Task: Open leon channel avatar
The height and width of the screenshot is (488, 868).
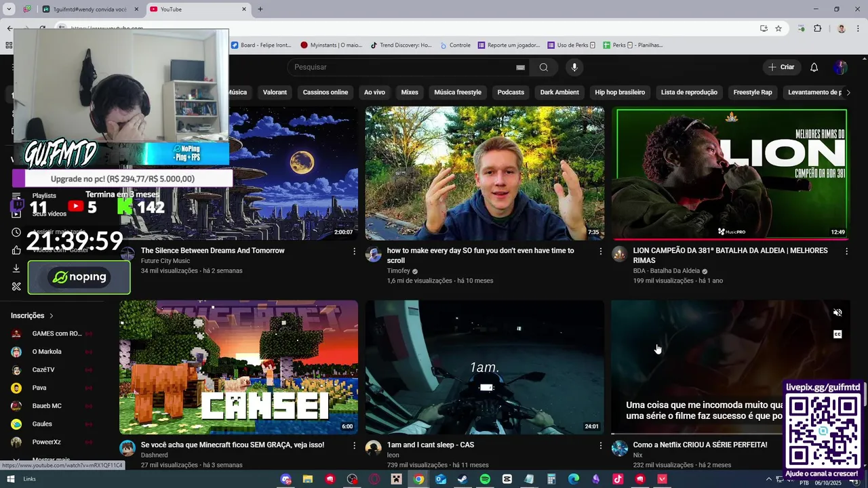Action: (x=374, y=448)
